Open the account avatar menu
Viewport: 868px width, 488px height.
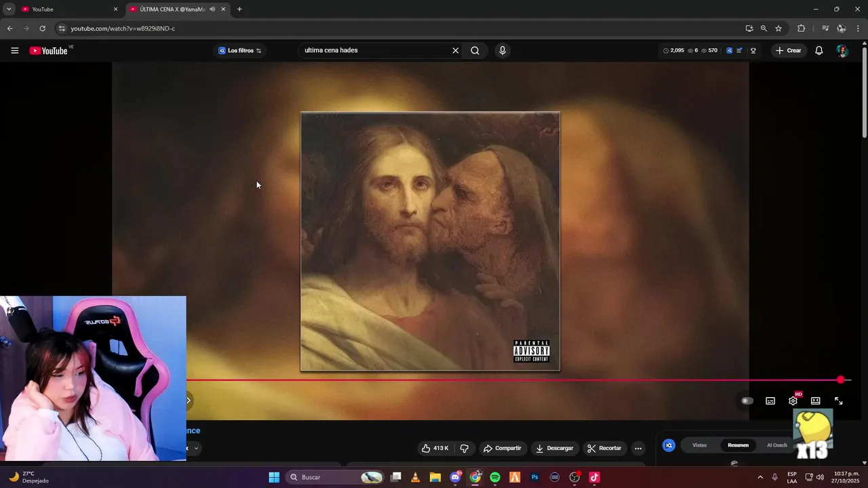pos(842,51)
